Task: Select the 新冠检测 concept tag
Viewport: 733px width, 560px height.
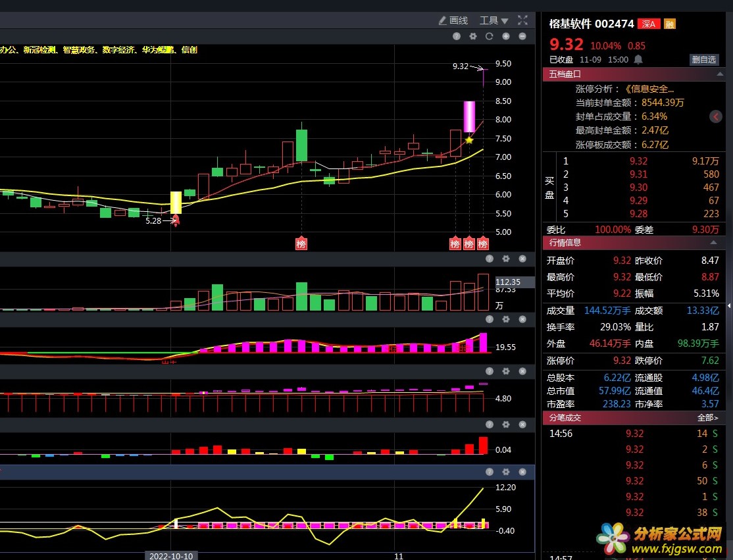Action: pos(39,49)
